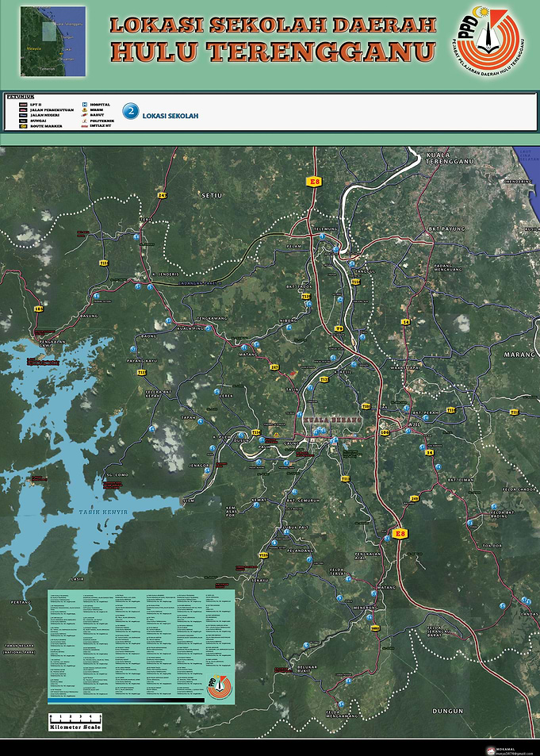The height and width of the screenshot is (756, 540).
Task: Click the LPT II legend symbol
Action: (x=23, y=104)
